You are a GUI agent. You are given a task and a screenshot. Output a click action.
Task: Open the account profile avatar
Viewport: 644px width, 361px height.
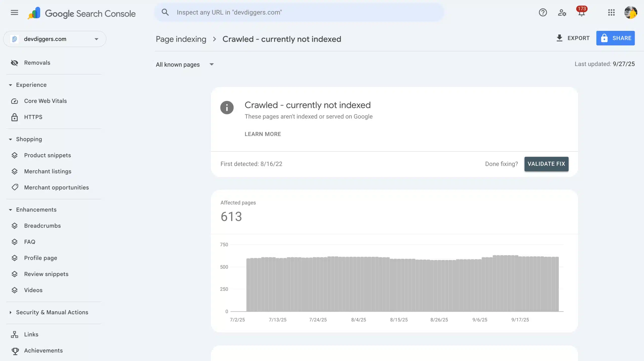click(630, 13)
